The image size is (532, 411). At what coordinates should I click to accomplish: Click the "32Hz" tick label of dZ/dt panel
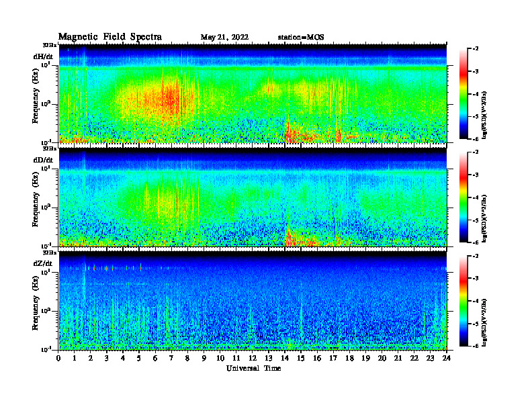point(49,253)
